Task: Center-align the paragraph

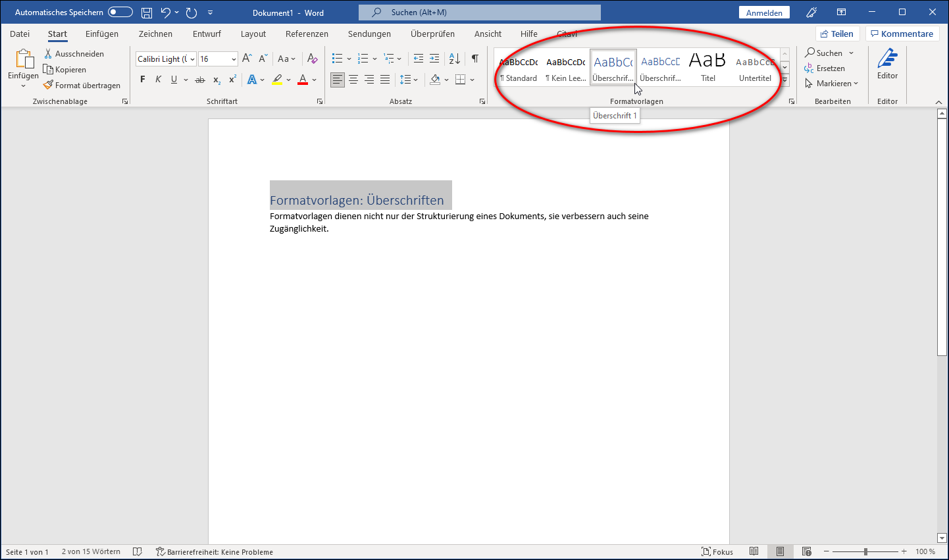Action: tap(353, 80)
